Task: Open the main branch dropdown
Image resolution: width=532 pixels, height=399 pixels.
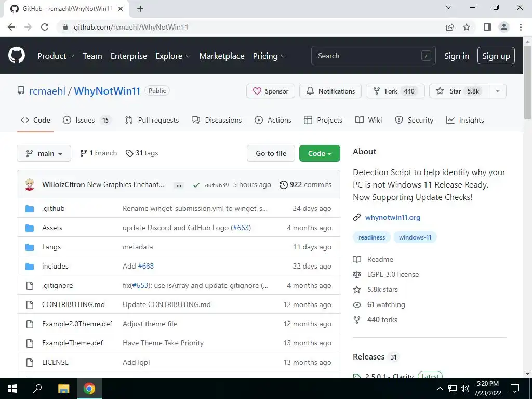Action: click(44, 153)
